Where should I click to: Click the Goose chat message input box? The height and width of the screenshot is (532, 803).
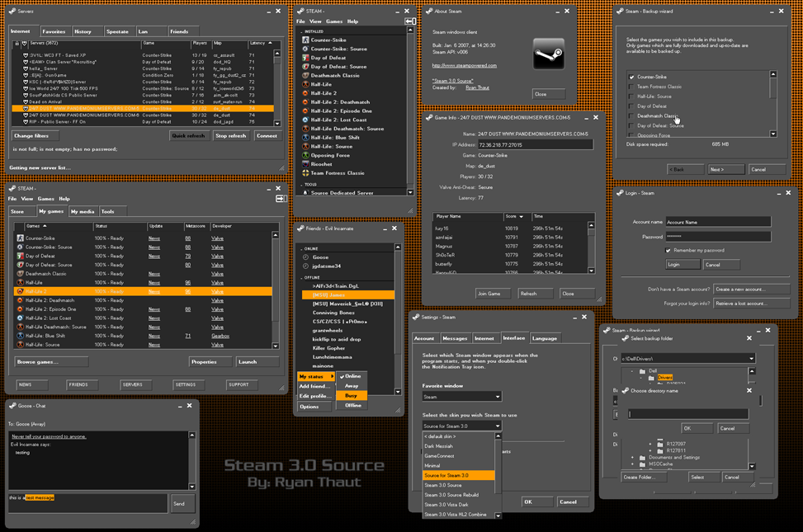click(x=87, y=503)
